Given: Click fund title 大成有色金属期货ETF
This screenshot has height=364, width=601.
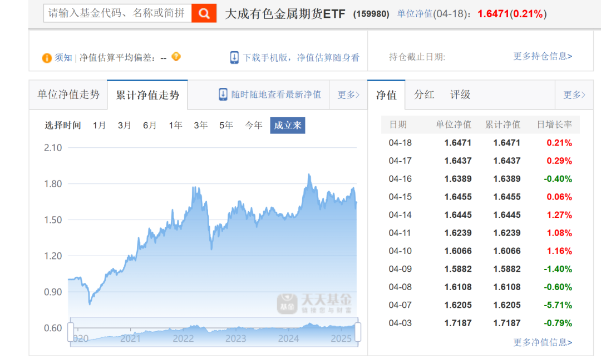Looking at the screenshot, I should [285, 14].
